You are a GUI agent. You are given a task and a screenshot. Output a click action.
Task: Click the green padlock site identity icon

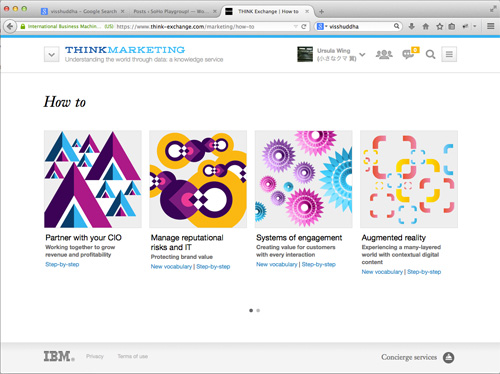tap(23, 26)
